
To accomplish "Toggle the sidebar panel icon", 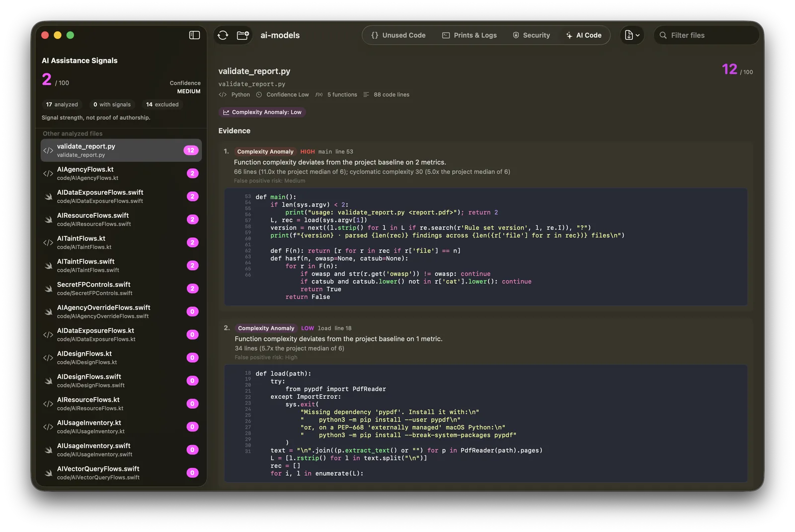I will (195, 35).
